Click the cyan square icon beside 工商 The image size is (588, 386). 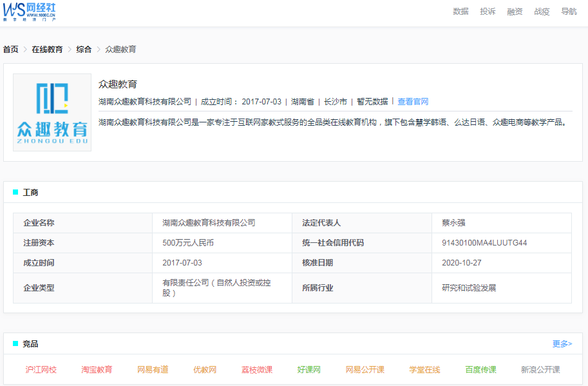click(15, 192)
